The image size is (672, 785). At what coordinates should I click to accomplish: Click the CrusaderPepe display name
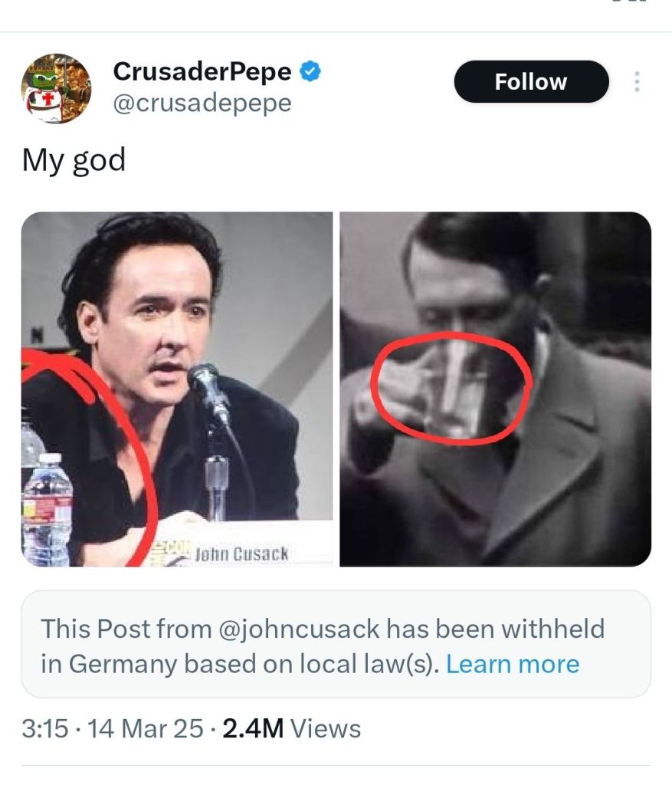[x=202, y=72]
